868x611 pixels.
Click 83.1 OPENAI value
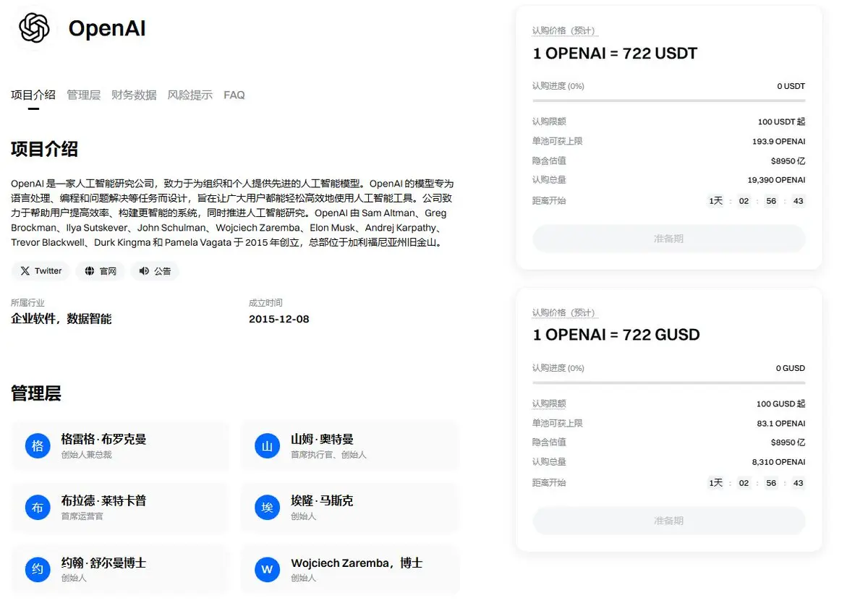coord(780,423)
